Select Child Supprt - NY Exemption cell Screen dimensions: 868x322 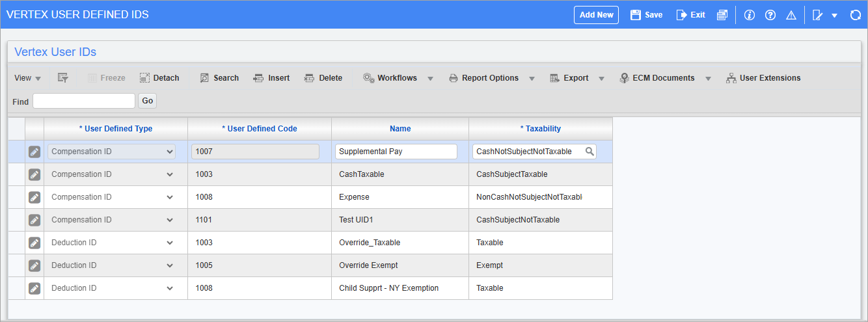pyautogui.click(x=400, y=288)
